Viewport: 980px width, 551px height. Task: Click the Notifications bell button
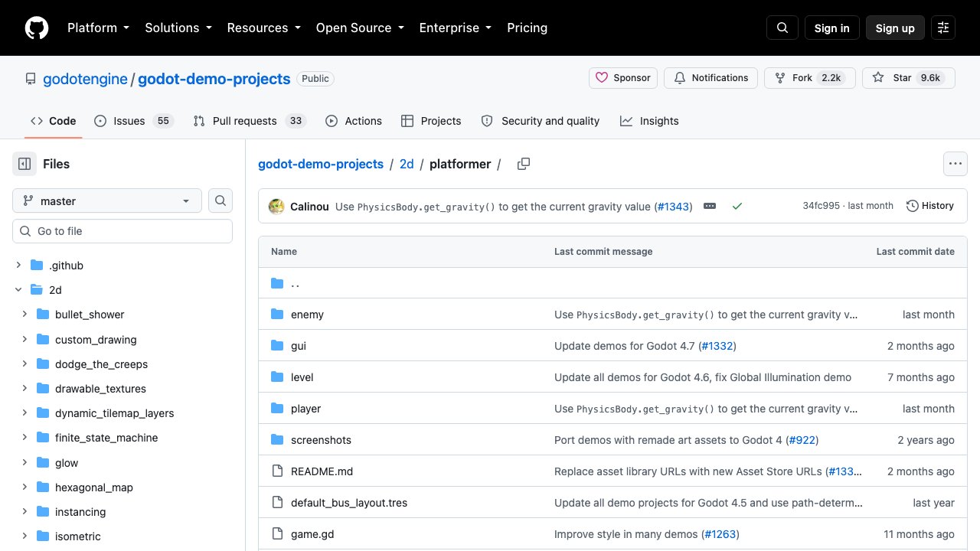point(711,78)
